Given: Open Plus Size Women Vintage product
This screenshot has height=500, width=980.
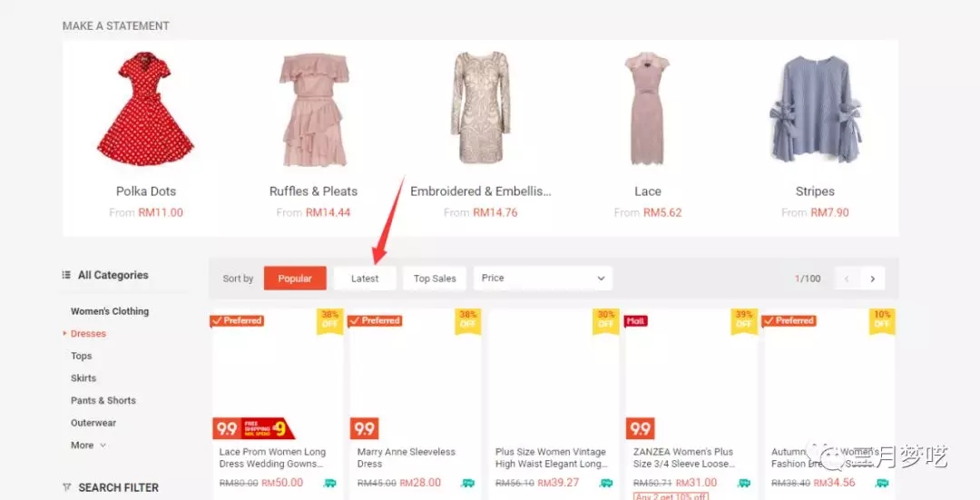Looking at the screenshot, I should point(551,457).
